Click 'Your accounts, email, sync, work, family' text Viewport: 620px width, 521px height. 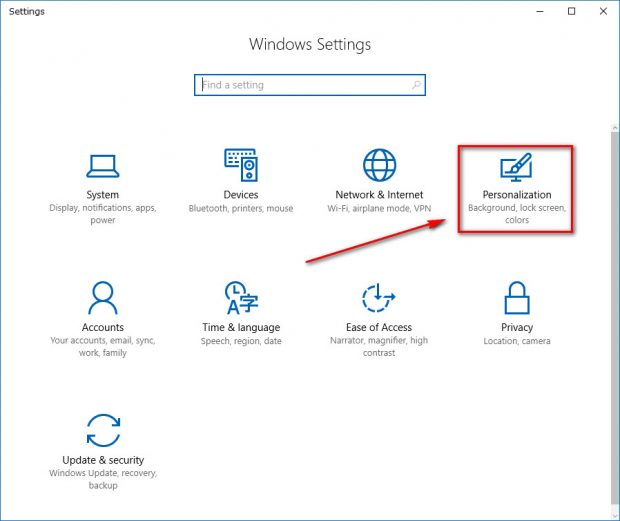[x=103, y=347]
